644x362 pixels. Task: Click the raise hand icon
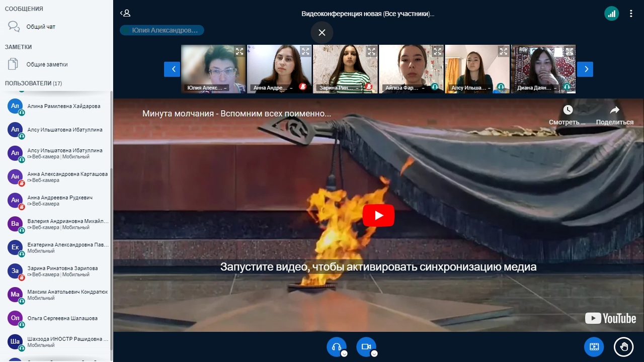pos(623,346)
